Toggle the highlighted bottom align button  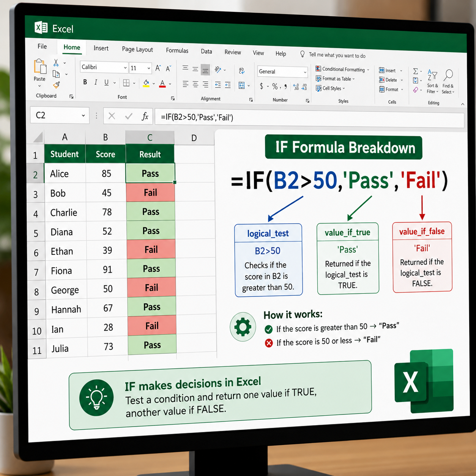(x=205, y=70)
